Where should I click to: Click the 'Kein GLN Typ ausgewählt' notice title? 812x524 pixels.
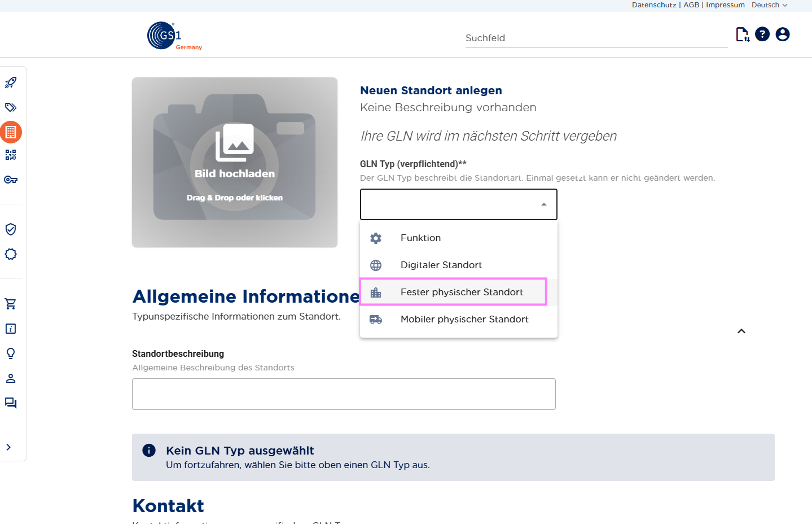[x=240, y=451]
